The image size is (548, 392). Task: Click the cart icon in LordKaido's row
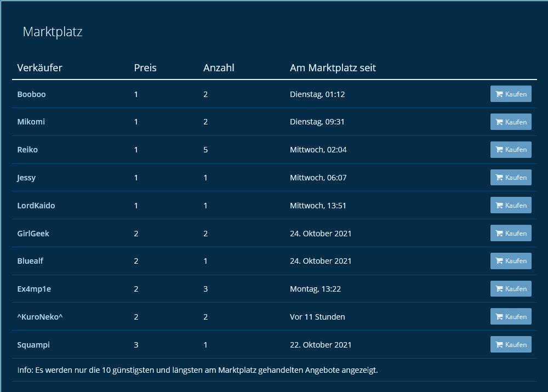point(499,206)
